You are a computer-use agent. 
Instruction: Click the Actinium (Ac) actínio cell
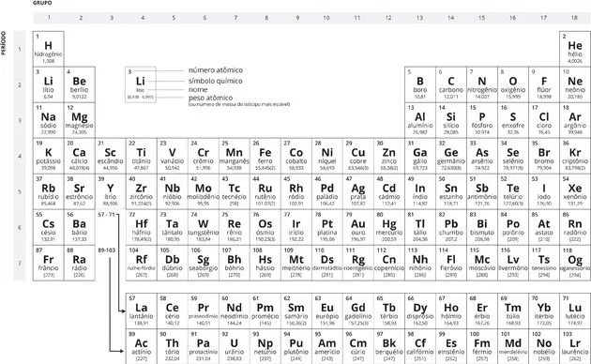[142, 347]
